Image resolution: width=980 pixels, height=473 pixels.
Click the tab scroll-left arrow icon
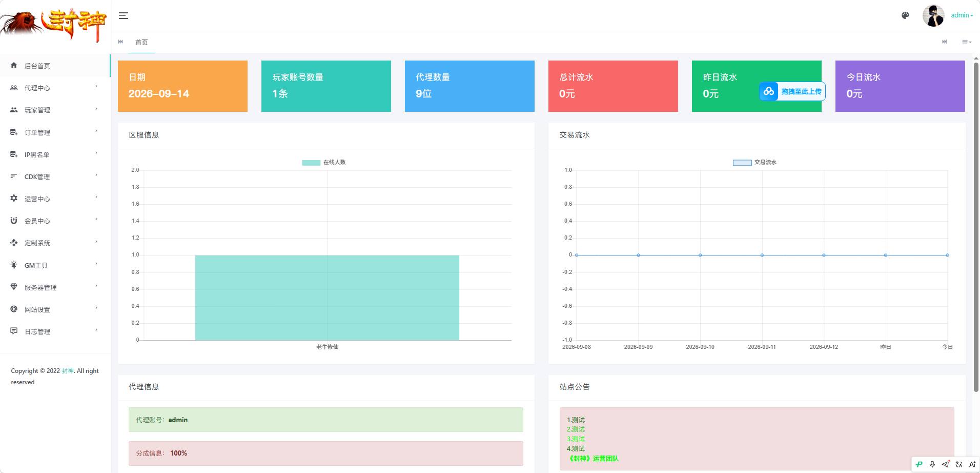tap(120, 42)
